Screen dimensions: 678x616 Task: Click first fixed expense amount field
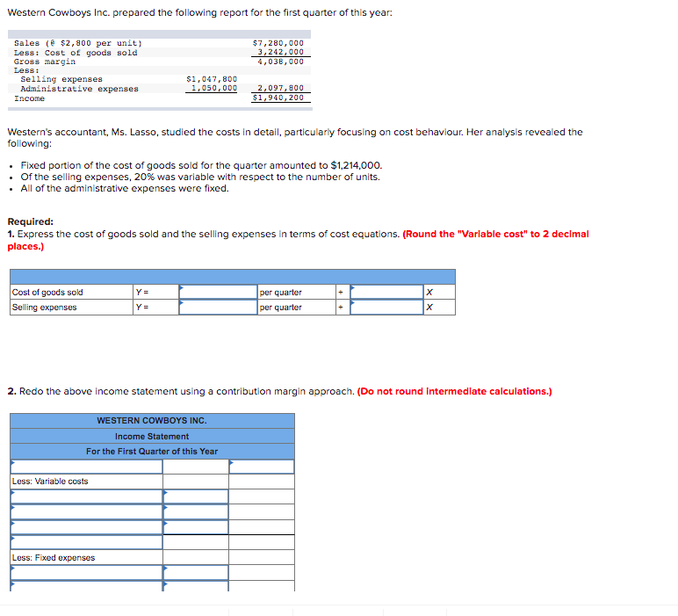click(196, 572)
